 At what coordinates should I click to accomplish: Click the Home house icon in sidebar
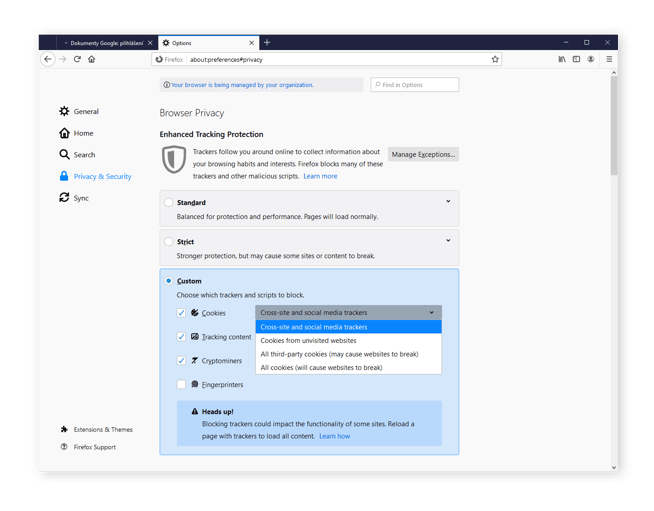click(x=64, y=133)
